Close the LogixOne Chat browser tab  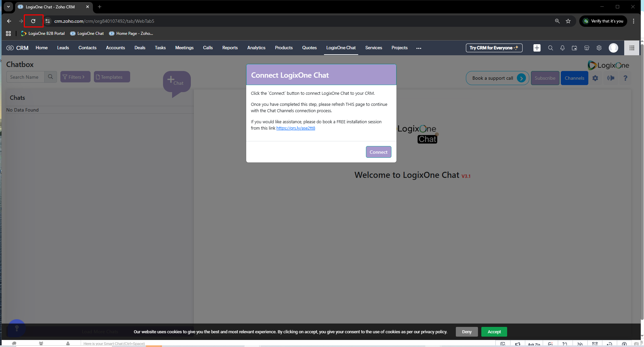coord(88,7)
